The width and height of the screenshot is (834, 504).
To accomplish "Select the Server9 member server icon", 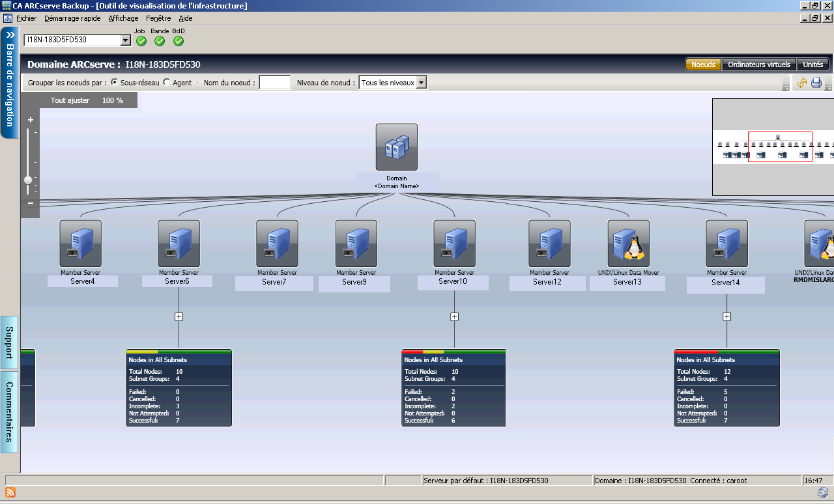I will (x=356, y=244).
